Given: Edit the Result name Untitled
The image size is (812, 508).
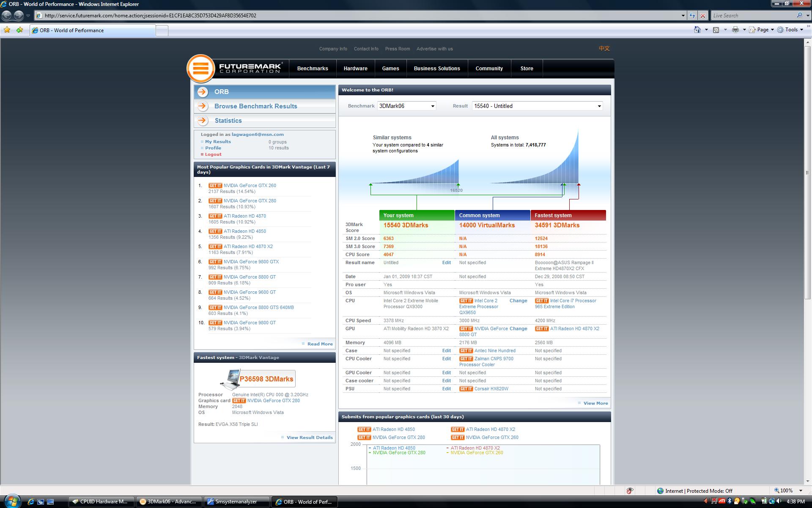Looking at the screenshot, I should 446,262.
